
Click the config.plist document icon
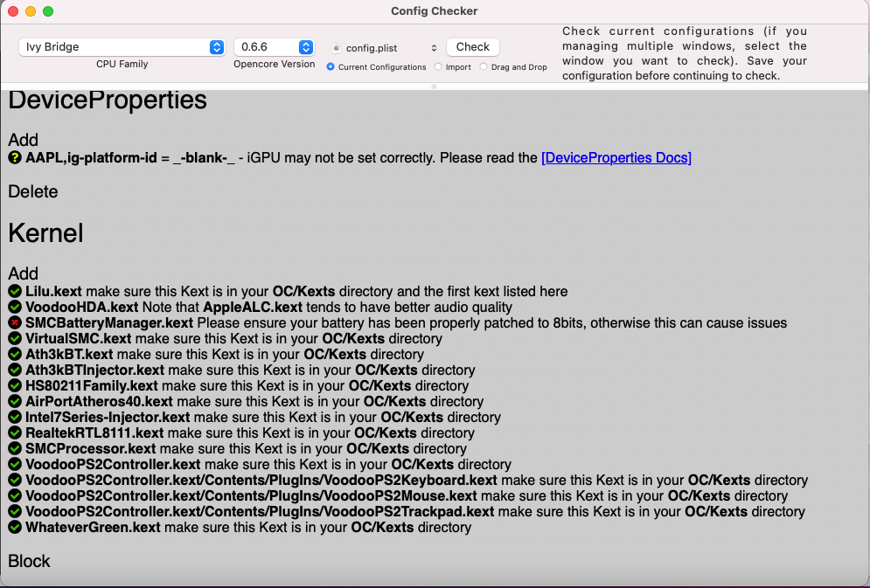(337, 48)
